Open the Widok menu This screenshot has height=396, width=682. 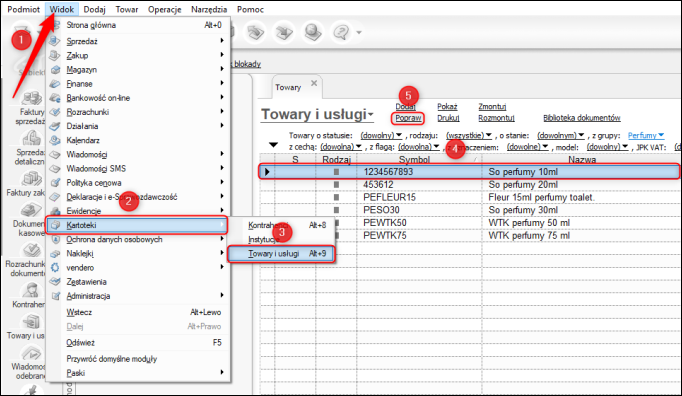click(61, 9)
